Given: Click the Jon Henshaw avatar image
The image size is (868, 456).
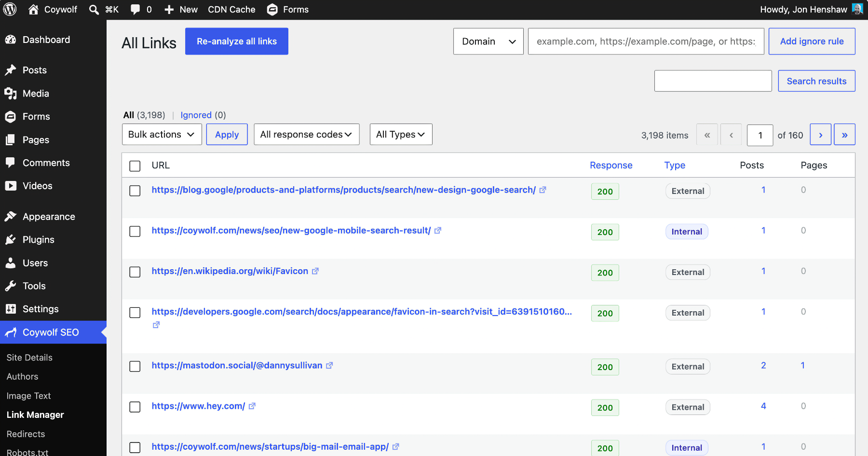Looking at the screenshot, I should (857, 9).
